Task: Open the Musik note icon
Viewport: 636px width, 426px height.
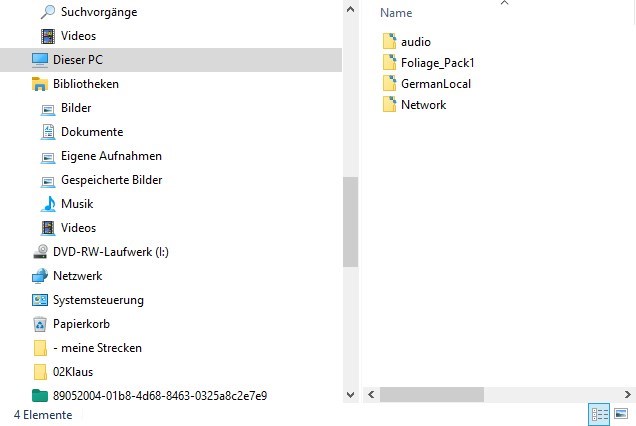Action: tap(48, 204)
